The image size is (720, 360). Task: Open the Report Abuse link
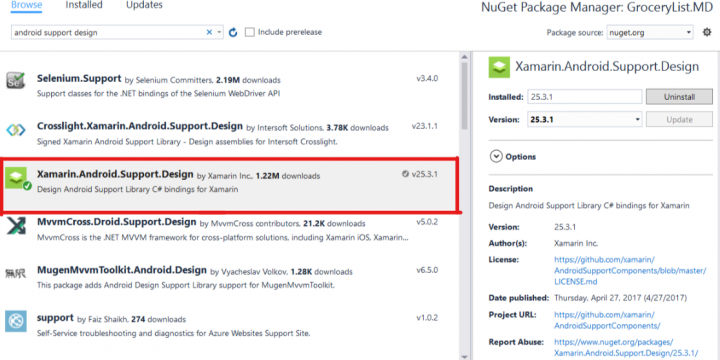click(626, 348)
